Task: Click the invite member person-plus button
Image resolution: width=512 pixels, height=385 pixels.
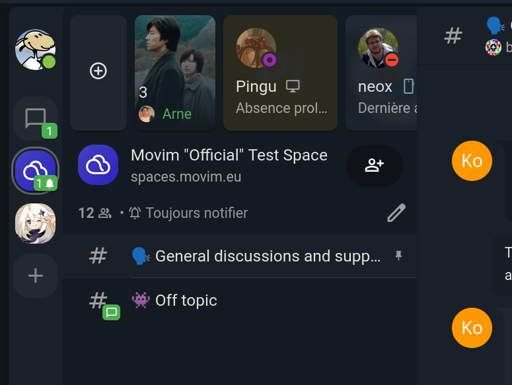Action: (x=374, y=165)
